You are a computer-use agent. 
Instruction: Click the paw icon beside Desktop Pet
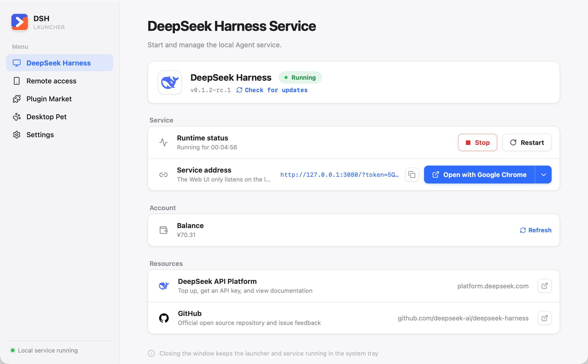point(17,117)
